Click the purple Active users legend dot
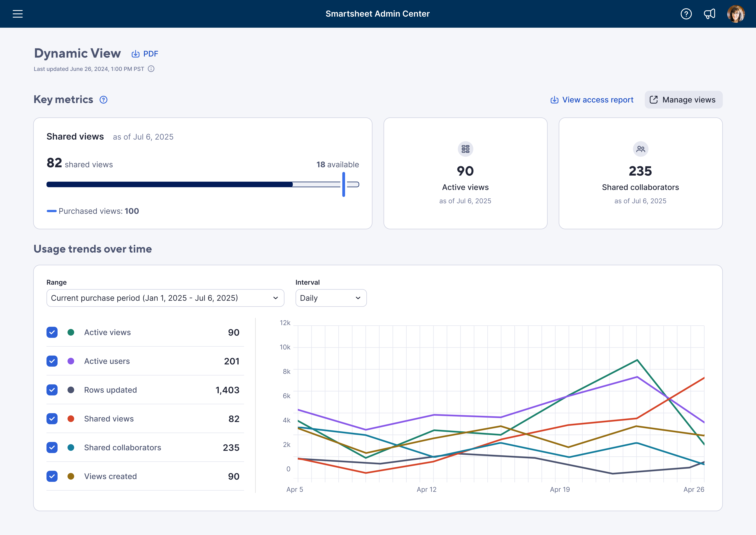Viewport: 756px width, 535px height. [71, 361]
